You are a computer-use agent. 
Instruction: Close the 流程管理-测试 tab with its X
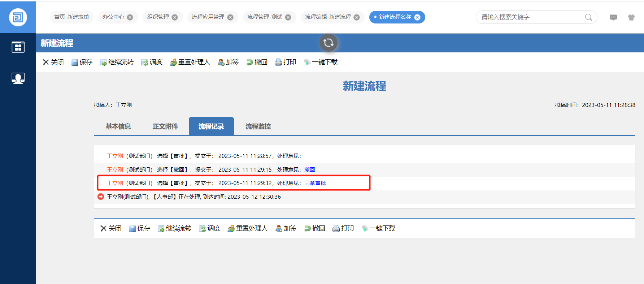(288, 17)
